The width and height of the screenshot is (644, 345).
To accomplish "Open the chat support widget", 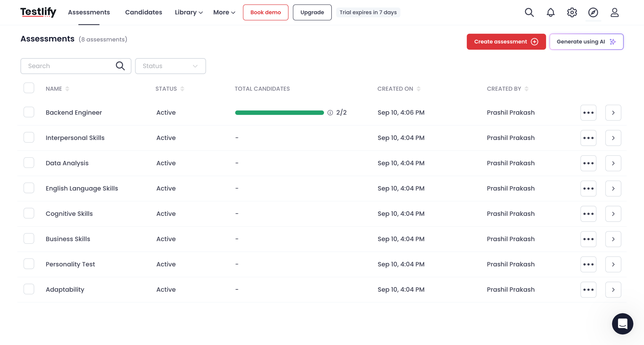I will pyautogui.click(x=622, y=324).
